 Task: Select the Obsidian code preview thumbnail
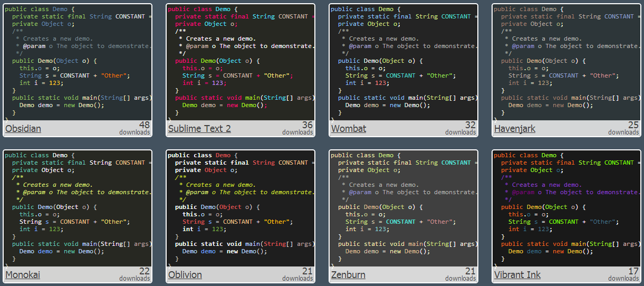click(x=78, y=62)
